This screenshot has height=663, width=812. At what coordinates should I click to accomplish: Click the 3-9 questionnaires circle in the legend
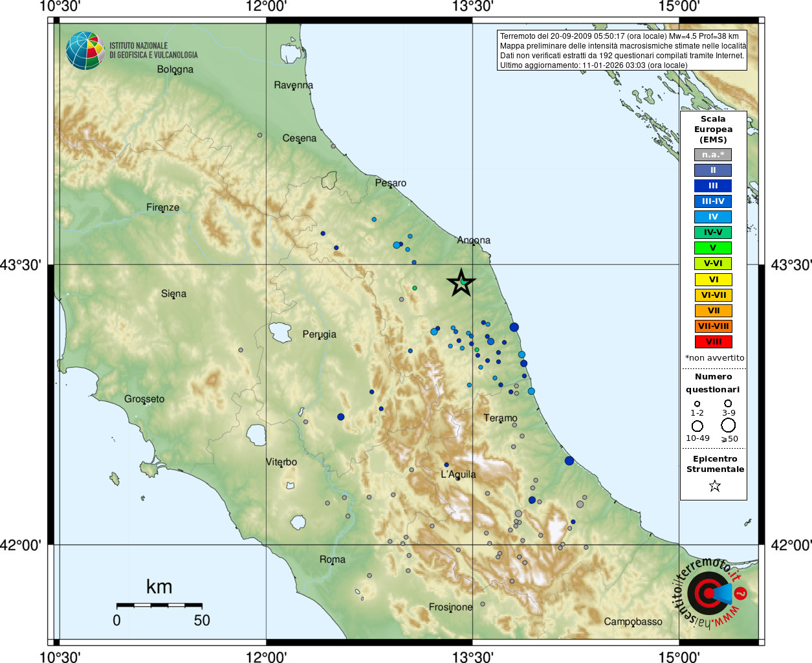728,403
